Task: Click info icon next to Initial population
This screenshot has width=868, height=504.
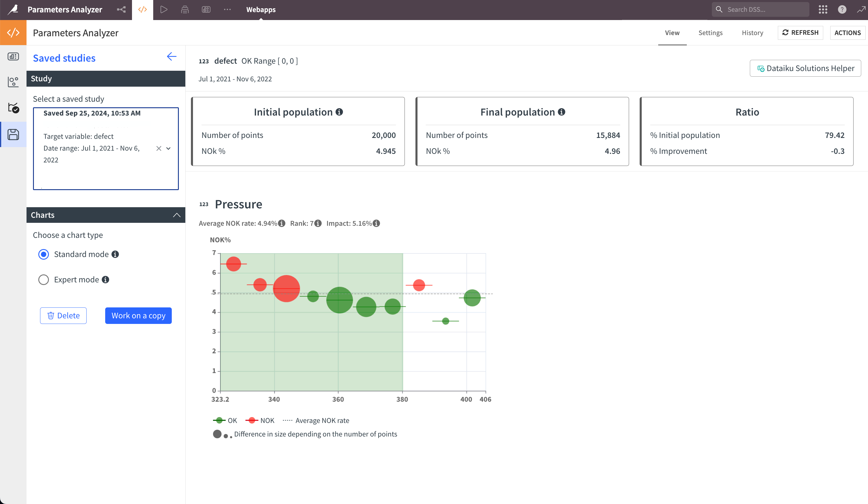Action: (339, 112)
